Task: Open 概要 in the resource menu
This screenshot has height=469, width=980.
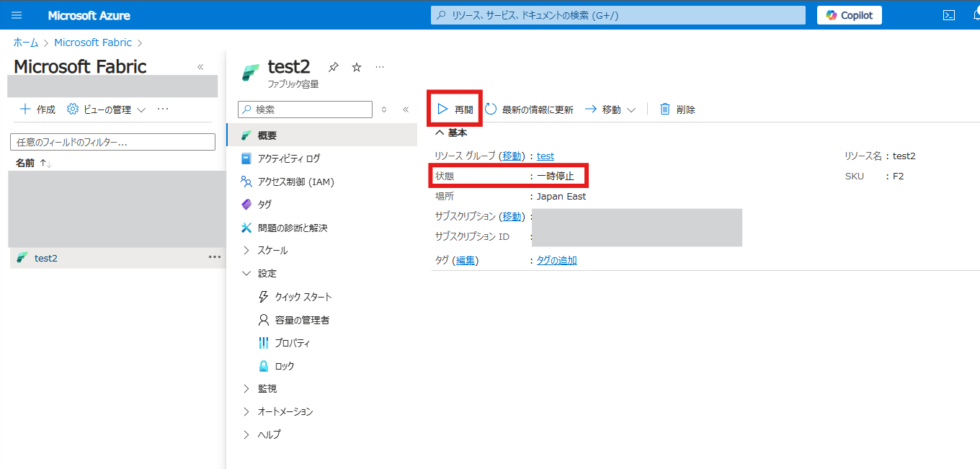Action: coord(321,135)
